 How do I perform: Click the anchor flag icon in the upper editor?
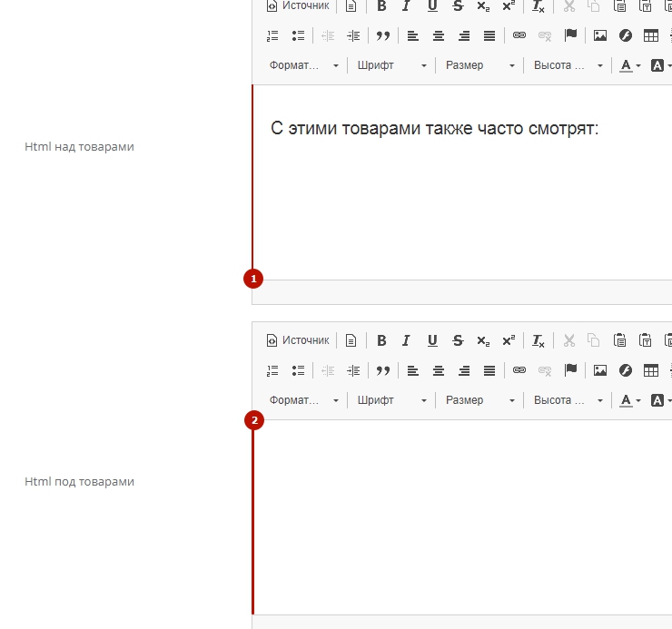(x=570, y=35)
